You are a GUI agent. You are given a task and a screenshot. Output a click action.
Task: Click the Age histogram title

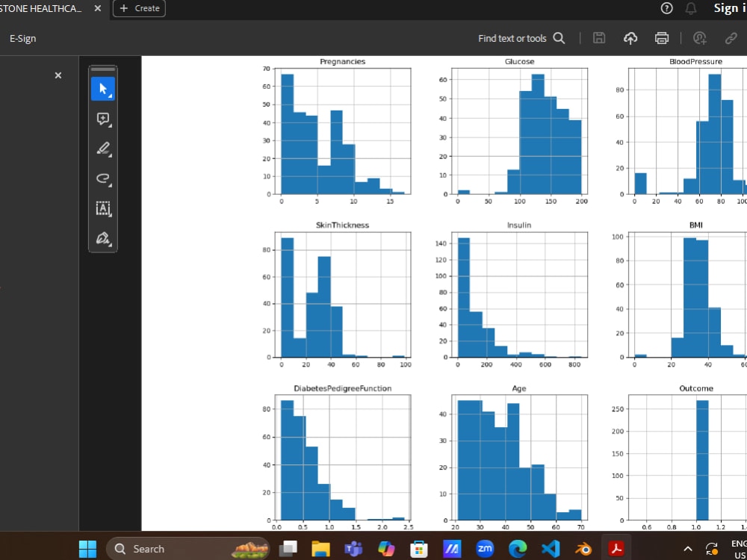click(x=519, y=388)
